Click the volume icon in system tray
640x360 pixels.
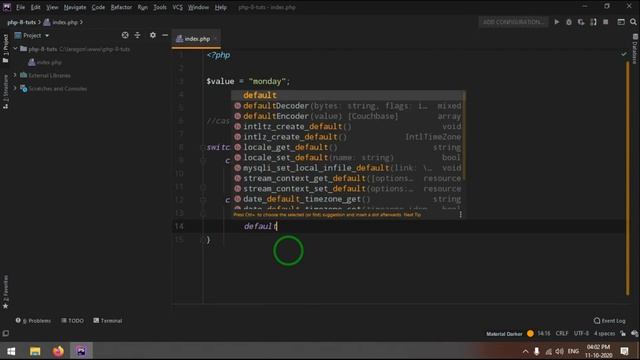560,351
